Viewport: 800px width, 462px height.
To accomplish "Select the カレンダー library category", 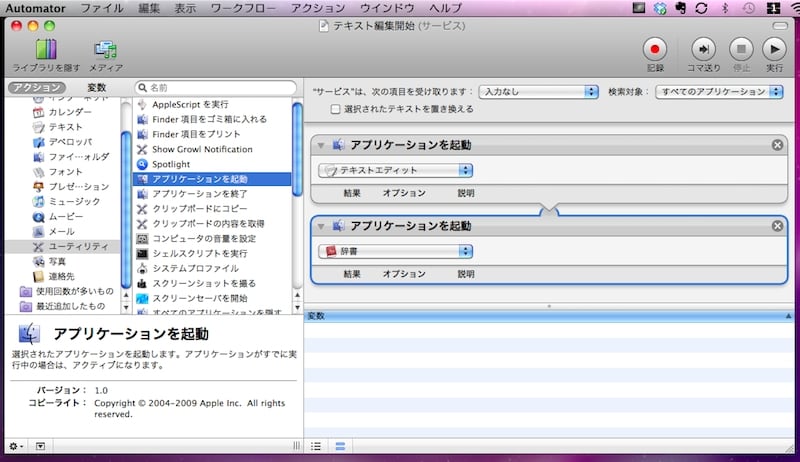I will click(x=62, y=112).
